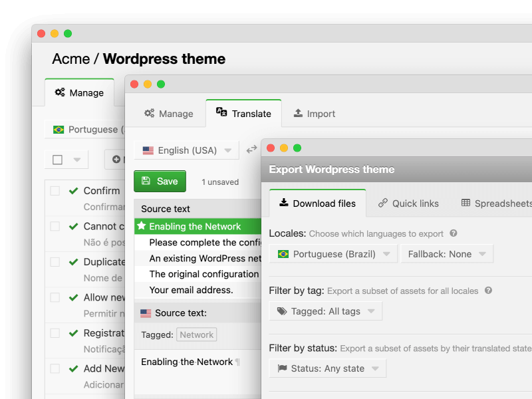Open the Status: Any state dropdown

[x=327, y=368]
